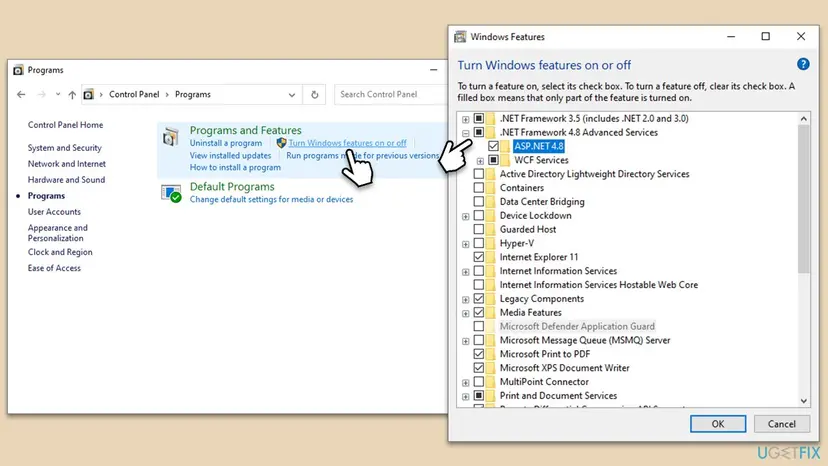Click folder icon beside WCF Services
The image size is (828, 466).
click(x=505, y=160)
